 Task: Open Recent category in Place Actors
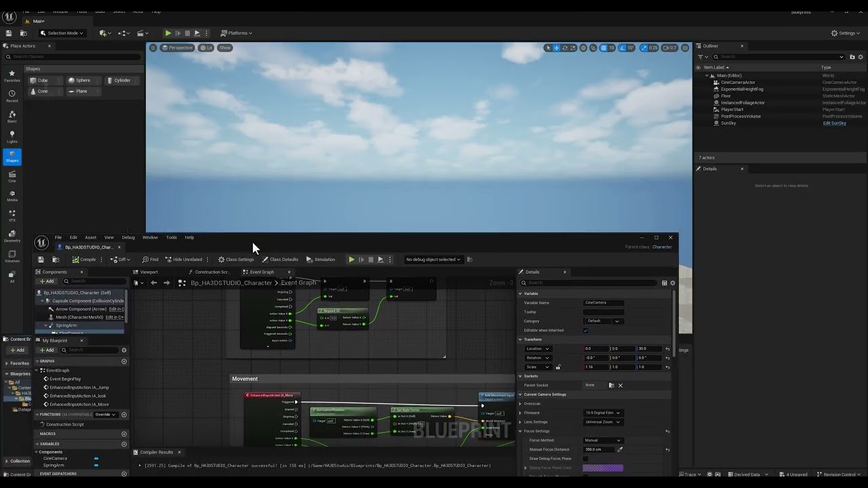(12, 96)
